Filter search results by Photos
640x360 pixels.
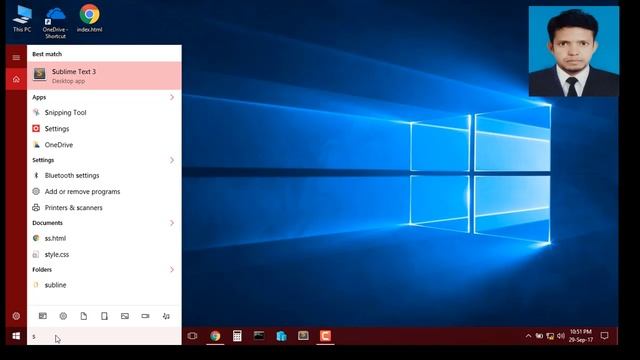coord(125,316)
